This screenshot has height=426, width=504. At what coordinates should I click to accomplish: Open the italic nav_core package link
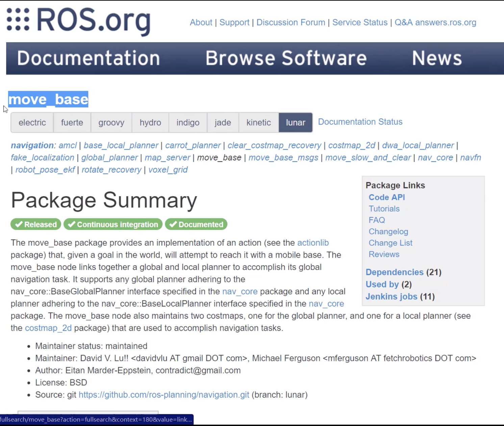click(435, 158)
